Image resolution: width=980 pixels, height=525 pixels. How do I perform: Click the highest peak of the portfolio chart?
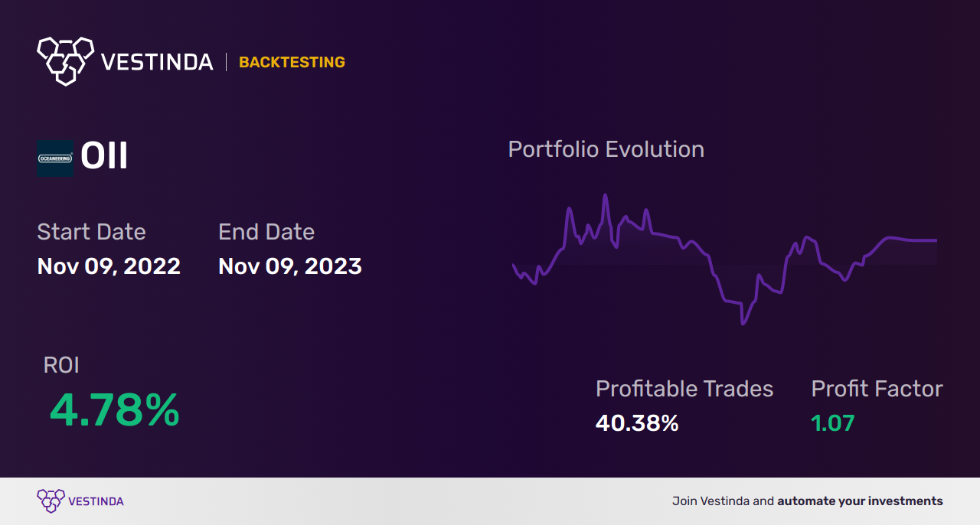605,196
